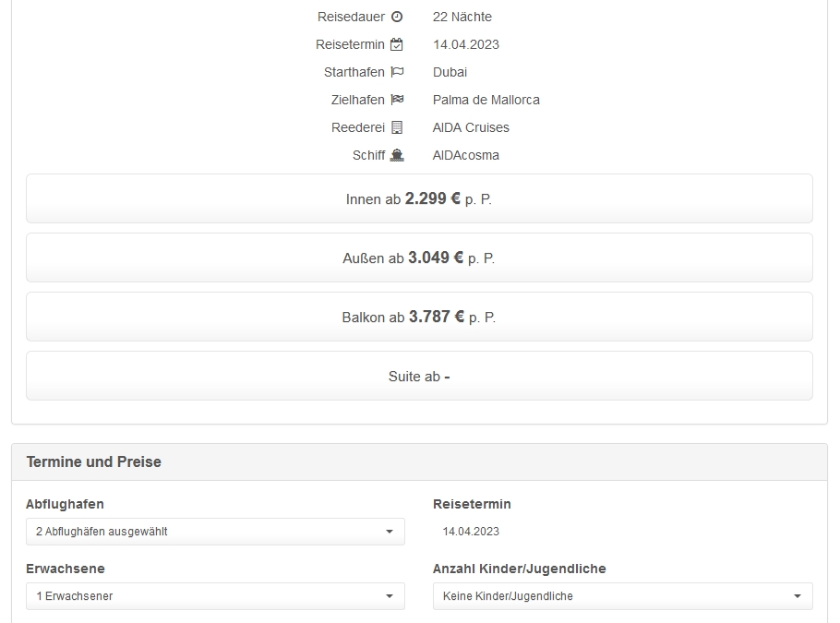Open the Abflughafen dropdown
This screenshot has width=840, height=623.
(215, 532)
